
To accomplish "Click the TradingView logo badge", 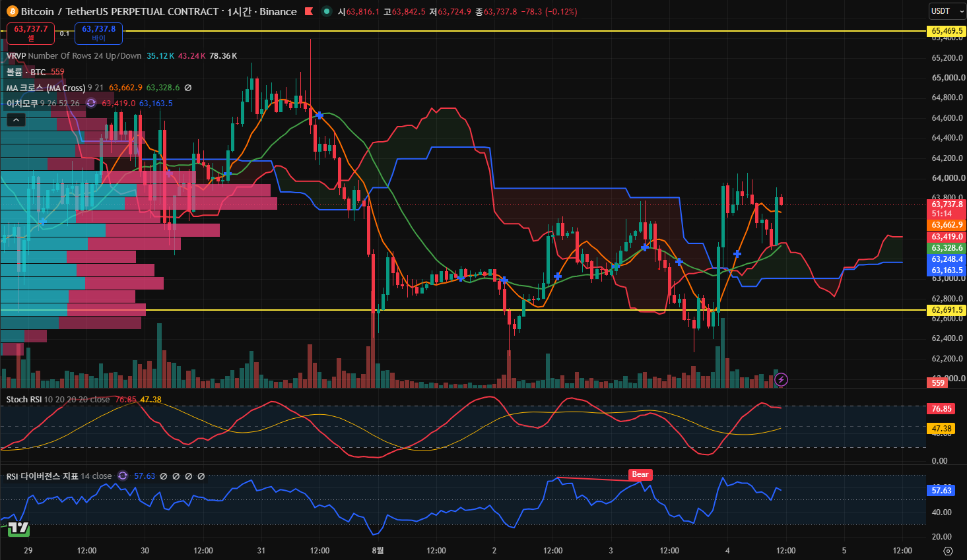I will tap(18, 528).
